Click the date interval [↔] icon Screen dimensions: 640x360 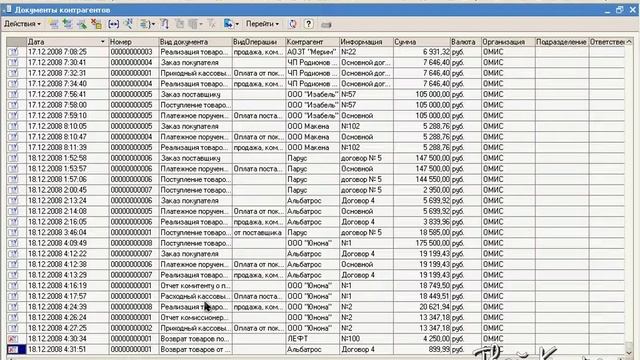click(113, 24)
